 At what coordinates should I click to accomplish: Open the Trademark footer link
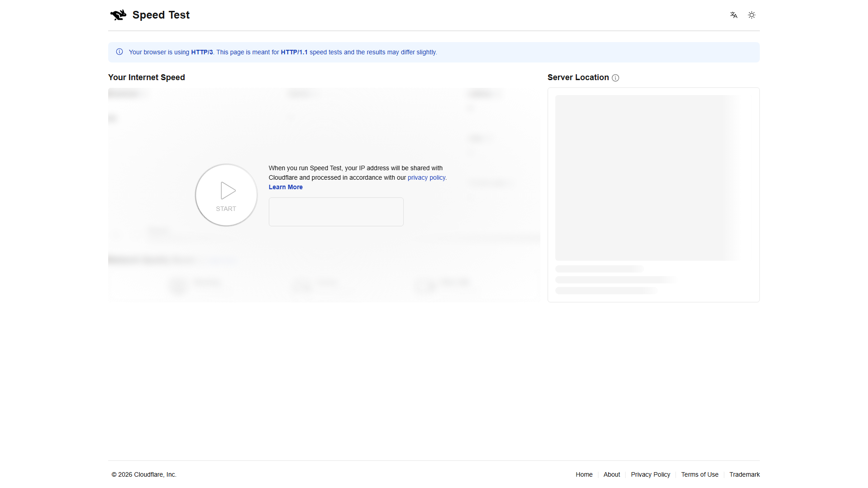(x=744, y=474)
